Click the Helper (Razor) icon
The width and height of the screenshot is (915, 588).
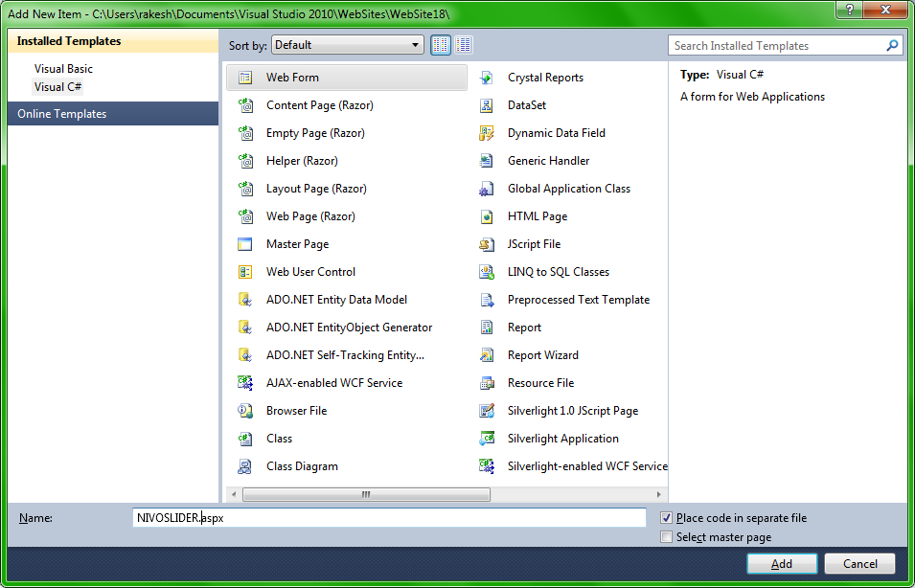tap(245, 161)
